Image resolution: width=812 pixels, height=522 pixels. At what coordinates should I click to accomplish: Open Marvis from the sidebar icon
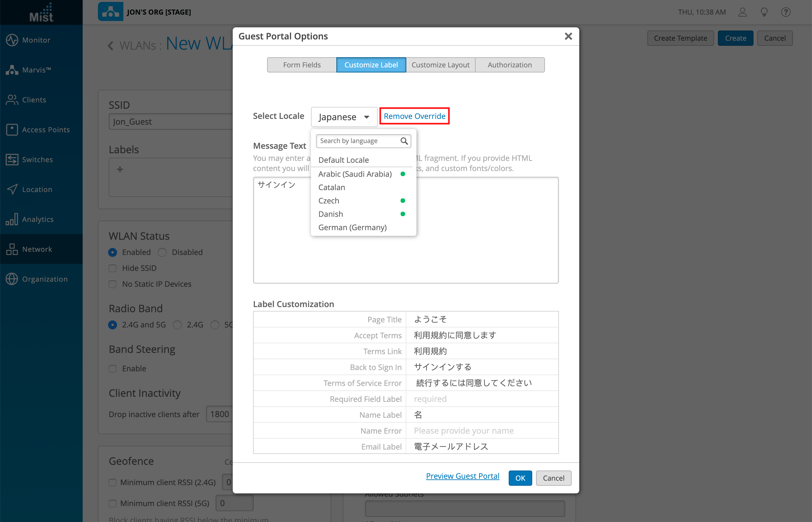click(x=12, y=70)
